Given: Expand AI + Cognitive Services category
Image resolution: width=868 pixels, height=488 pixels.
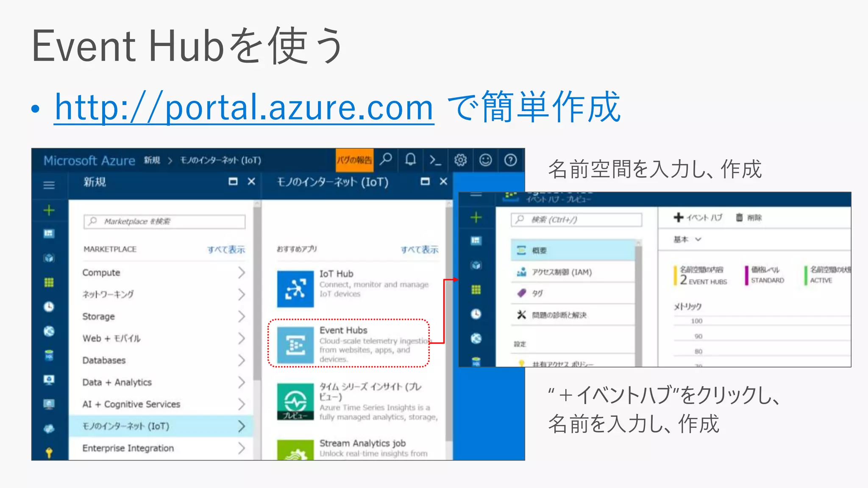Looking at the screenshot, I should click(x=164, y=404).
